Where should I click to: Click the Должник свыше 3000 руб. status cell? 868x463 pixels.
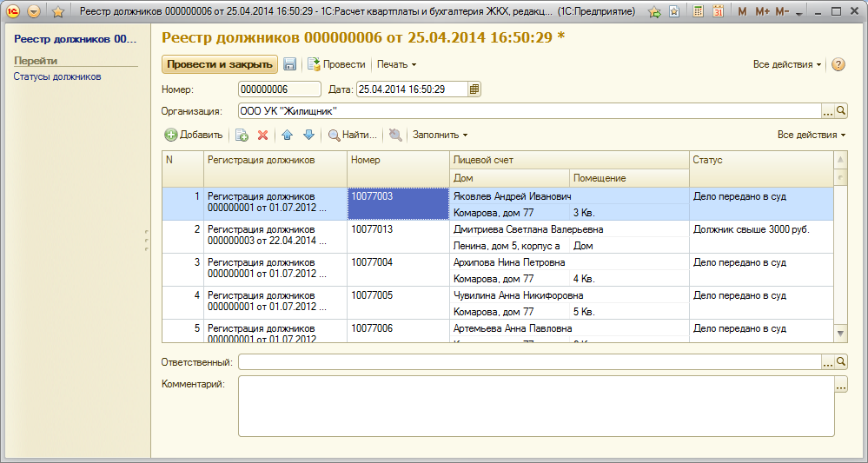(761, 237)
